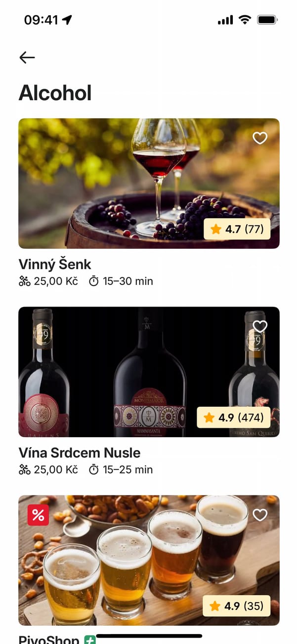
Task: Favorite Vinný Šenk with heart icon
Action: tap(260, 138)
